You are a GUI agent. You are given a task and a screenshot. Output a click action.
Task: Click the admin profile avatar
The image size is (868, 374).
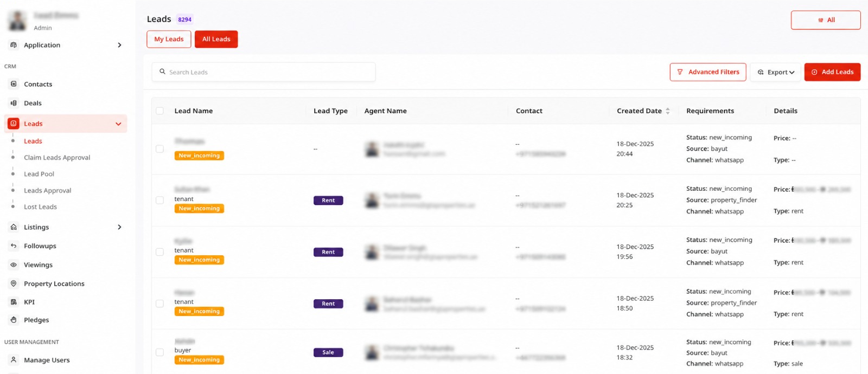click(18, 21)
